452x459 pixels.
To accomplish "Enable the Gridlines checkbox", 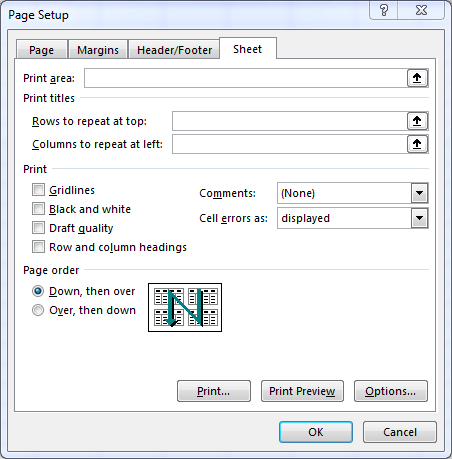I will (x=38, y=190).
